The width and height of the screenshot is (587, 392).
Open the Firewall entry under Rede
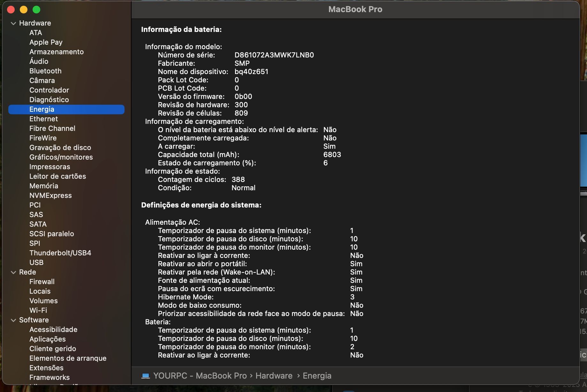point(42,282)
